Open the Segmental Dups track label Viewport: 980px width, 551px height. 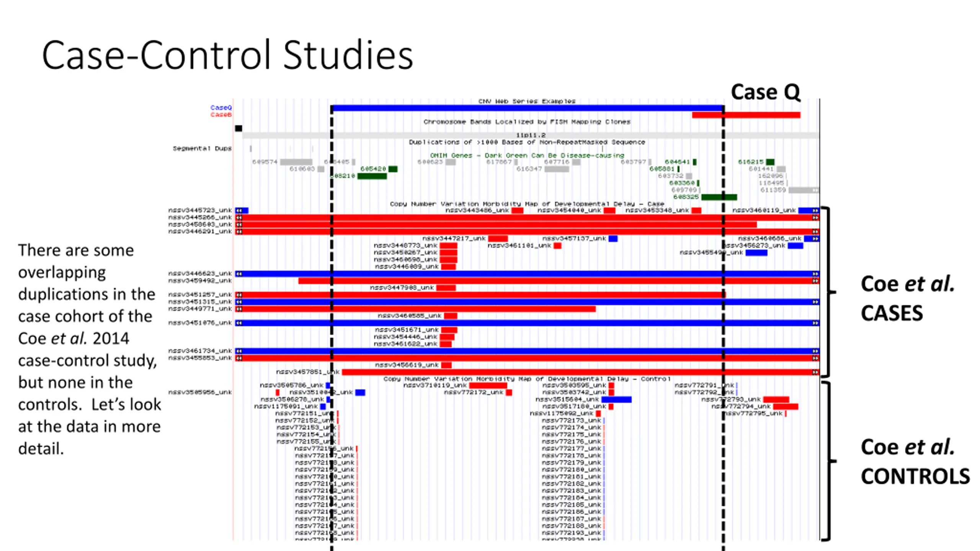tap(202, 148)
